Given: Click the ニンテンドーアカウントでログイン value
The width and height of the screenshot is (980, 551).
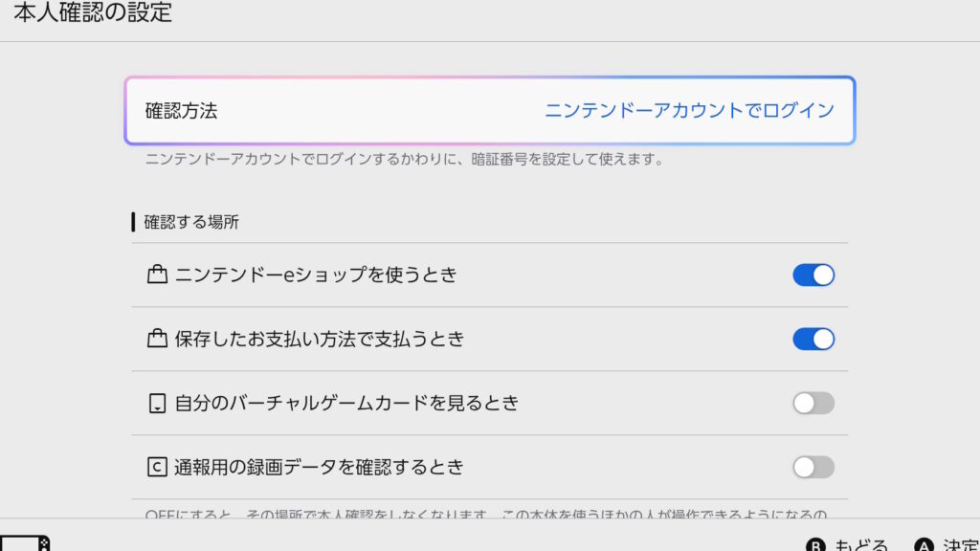Looking at the screenshot, I should click(689, 111).
